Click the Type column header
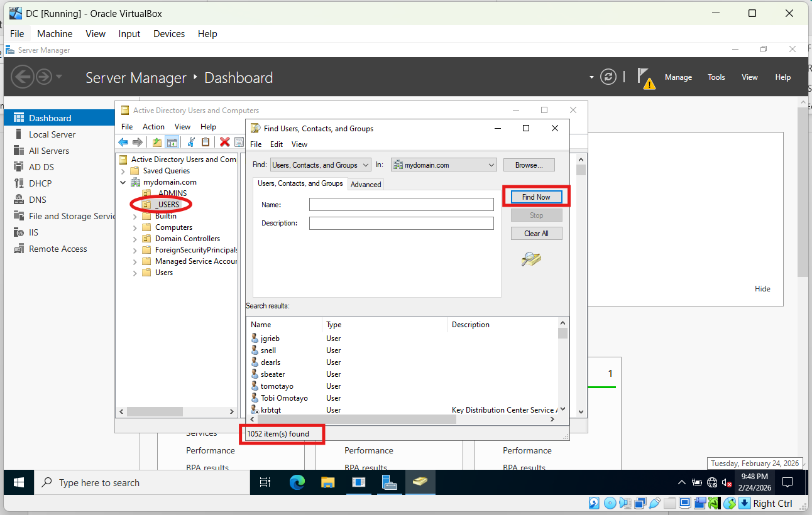The width and height of the screenshot is (812, 515). pyautogui.click(x=385, y=325)
